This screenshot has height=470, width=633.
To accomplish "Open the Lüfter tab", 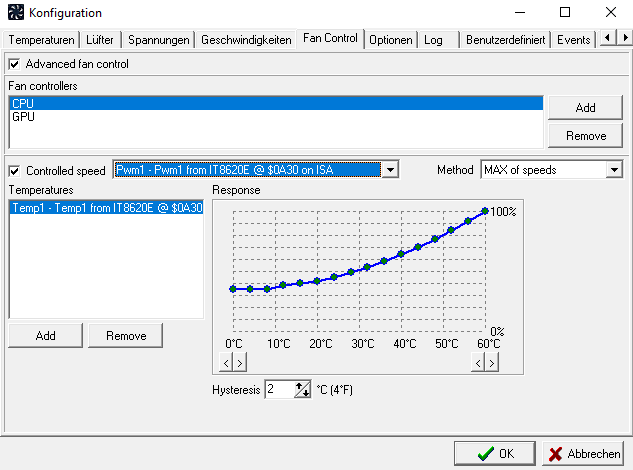I will coord(100,40).
